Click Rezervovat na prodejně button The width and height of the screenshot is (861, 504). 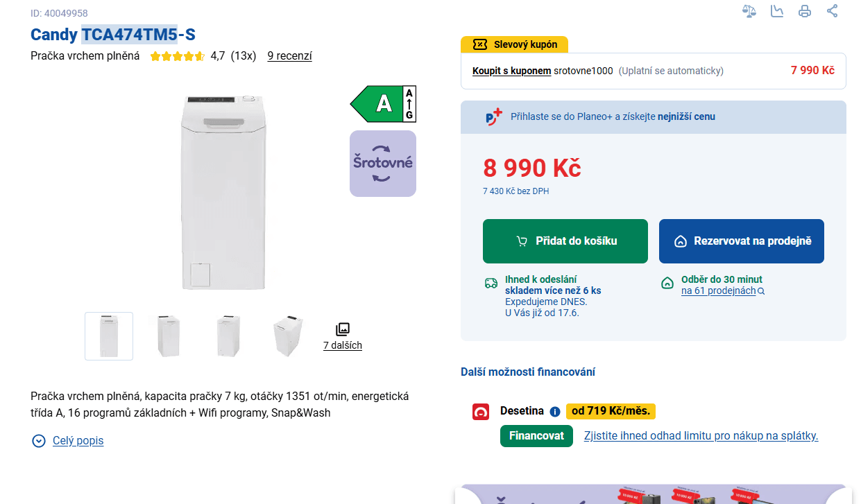coord(741,241)
